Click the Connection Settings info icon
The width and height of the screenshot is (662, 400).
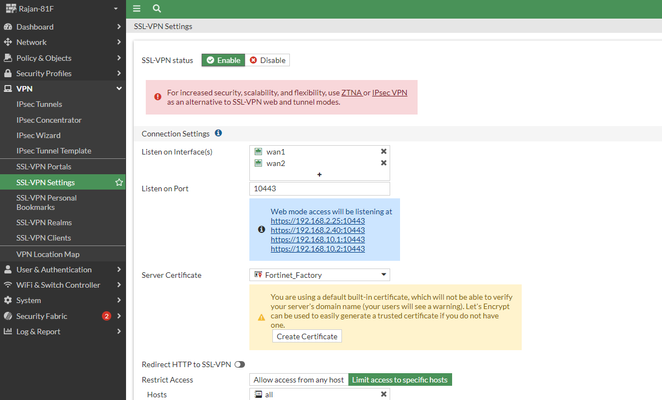click(218, 132)
